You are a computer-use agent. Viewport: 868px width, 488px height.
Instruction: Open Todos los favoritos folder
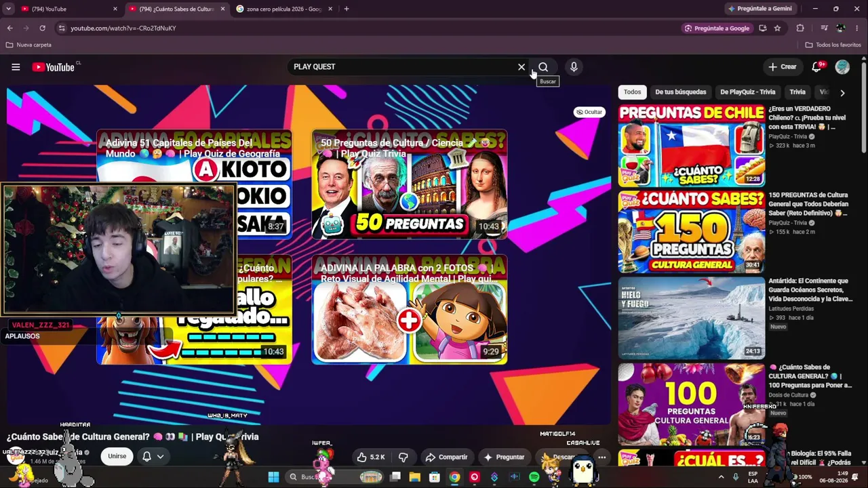pyautogui.click(x=833, y=45)
